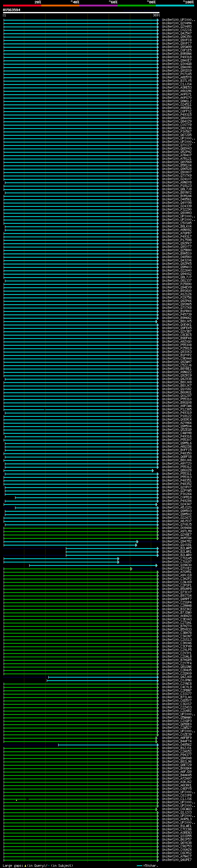The width and height of the screenshot is (197, 868).
Task: Open hit UniRef100_Q947M2
Action: [177, 541]
